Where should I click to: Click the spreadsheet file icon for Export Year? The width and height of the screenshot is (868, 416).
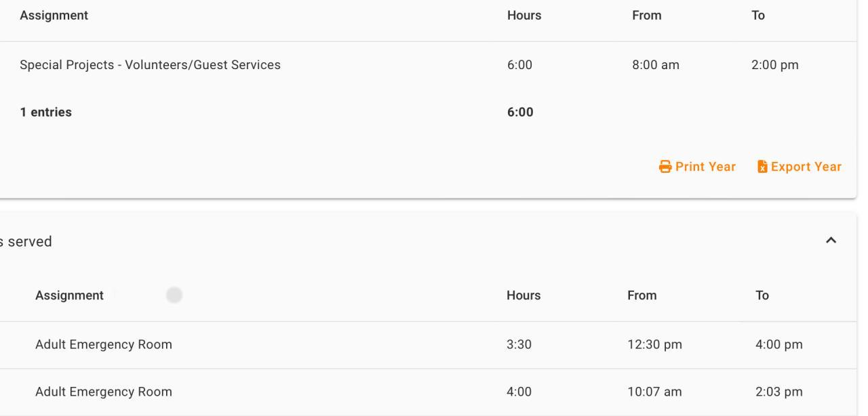pos(762,167)
